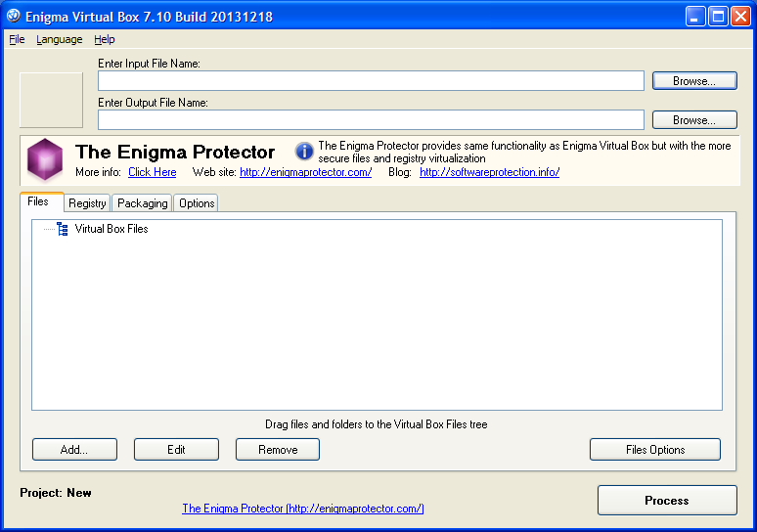Switch to the Packaging tab
Screen dimensions: 757x532
coord(143,203)
